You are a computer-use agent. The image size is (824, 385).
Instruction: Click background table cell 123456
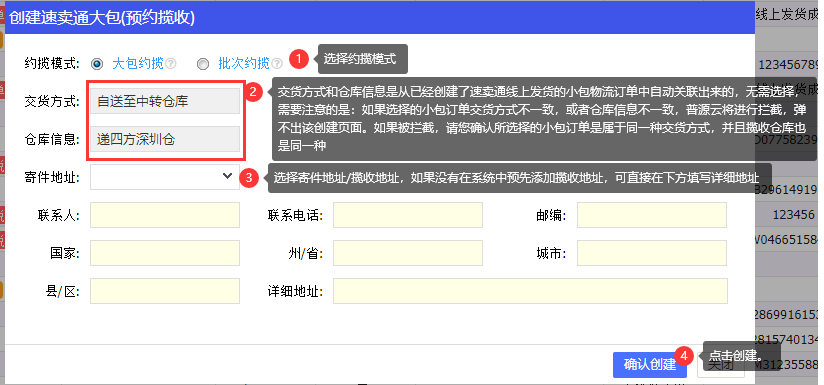tap(794, 215)
